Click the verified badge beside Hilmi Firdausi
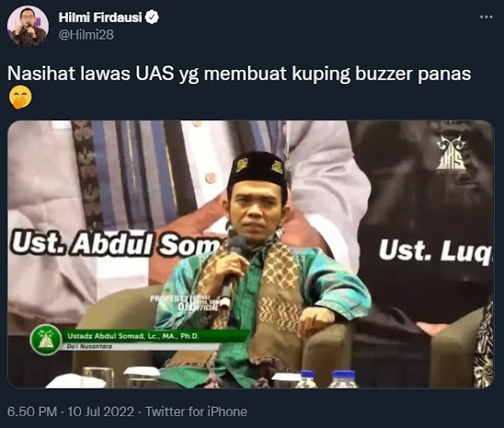504x428 pixels. tap(152, 18)
